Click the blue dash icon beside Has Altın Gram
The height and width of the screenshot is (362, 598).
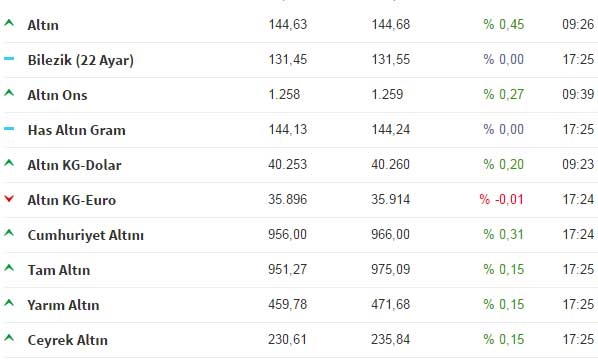[x=9, y=129]
